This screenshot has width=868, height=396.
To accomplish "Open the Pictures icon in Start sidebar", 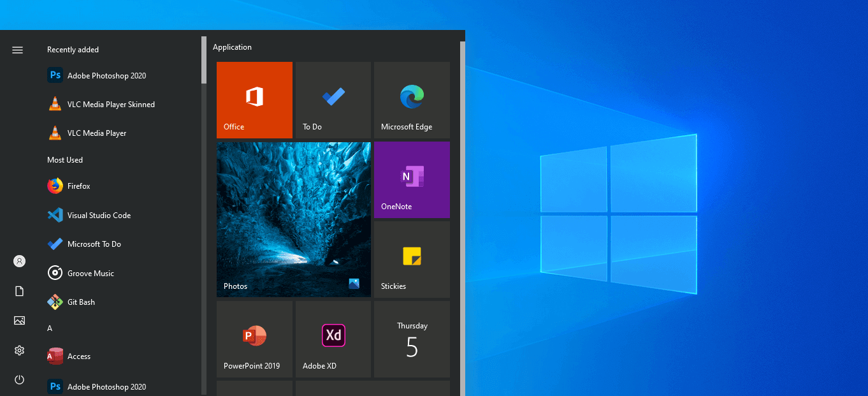I will pos(19,320).
